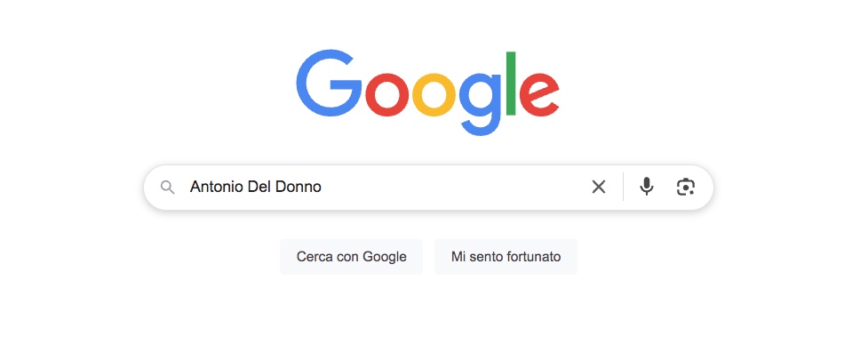Click the green letter l in the logo

click(511, 84)
